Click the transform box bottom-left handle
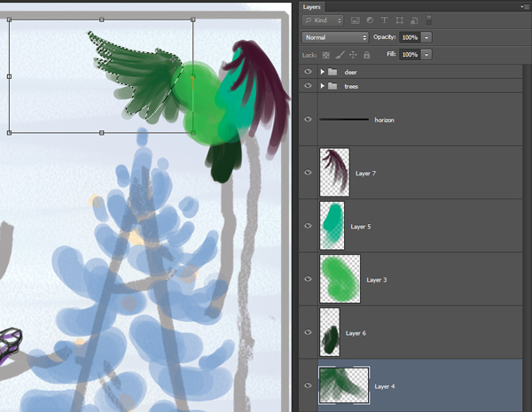532x412 pixels. pos(9,133)
